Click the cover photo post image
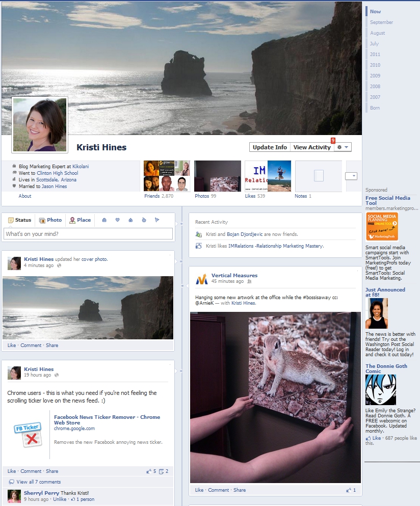The image size is (420, 506). (x=88, y=308)
